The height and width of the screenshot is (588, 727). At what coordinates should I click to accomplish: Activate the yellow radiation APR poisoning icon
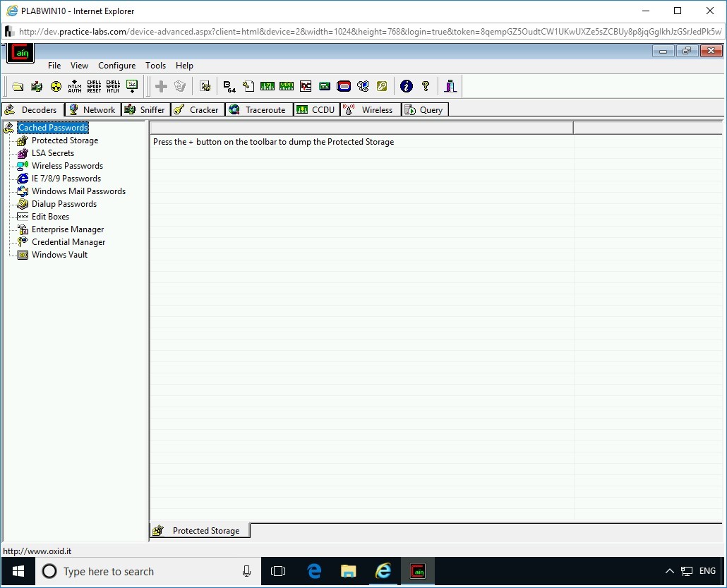pyautogui.click(x=56, y=86)
